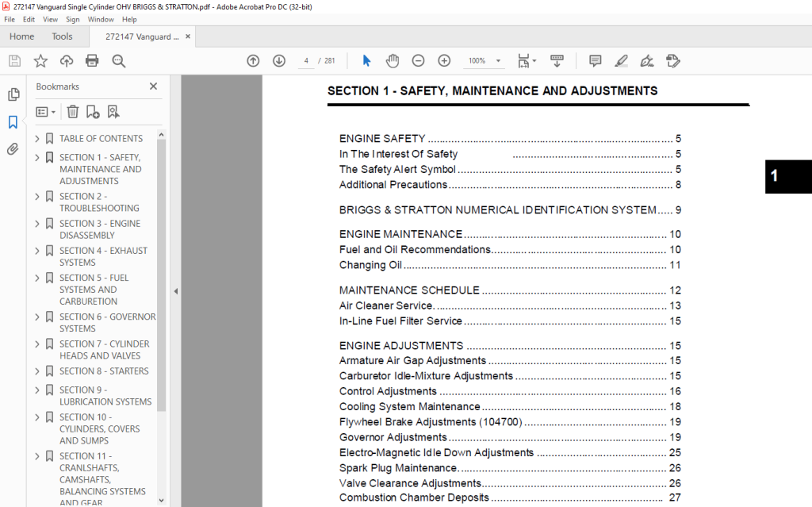This screenshot has width=812, height=507.
Task: Open the Attachments paperclip panel
Action: click(13, 149)
